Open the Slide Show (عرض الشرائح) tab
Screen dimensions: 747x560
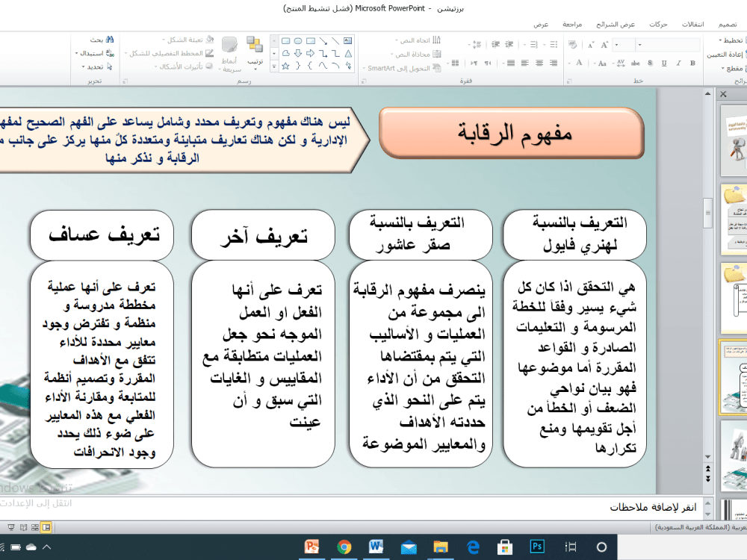616,24
